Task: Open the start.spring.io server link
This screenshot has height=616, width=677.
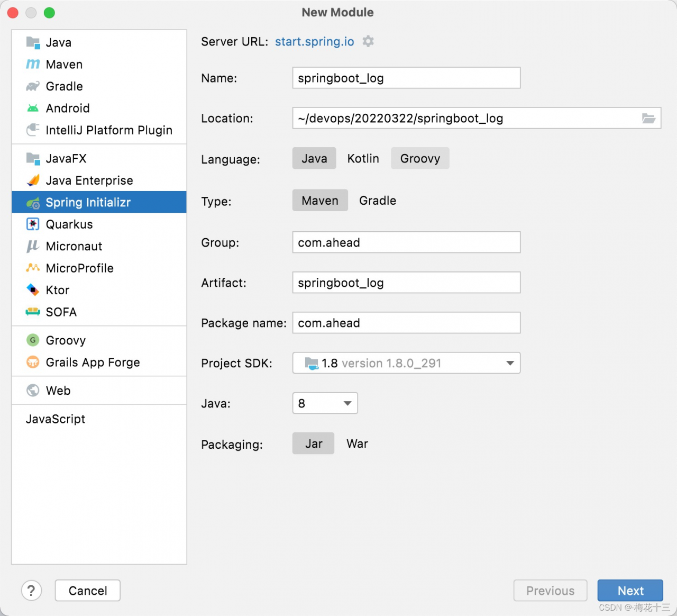Action: tap(315, 42)
